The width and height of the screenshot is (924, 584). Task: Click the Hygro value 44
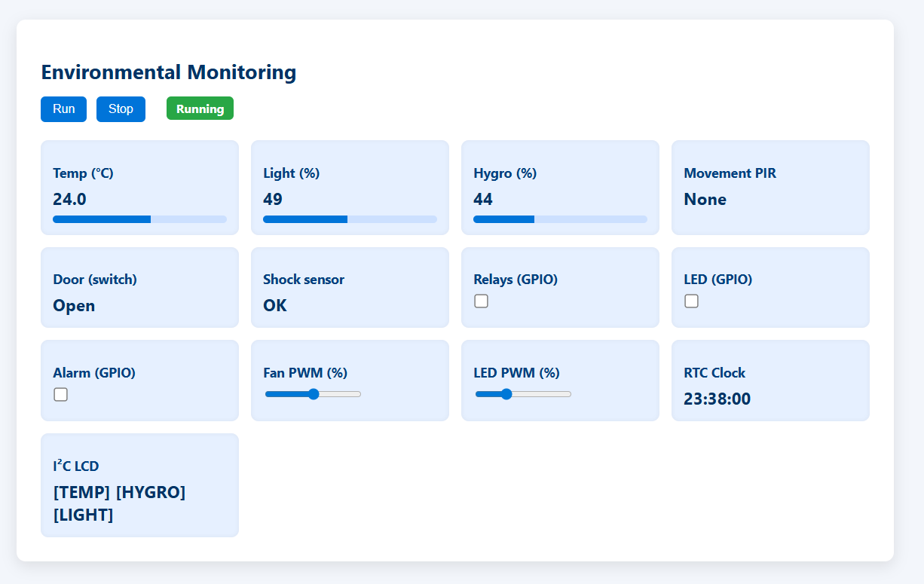click(x=483, y=200)
